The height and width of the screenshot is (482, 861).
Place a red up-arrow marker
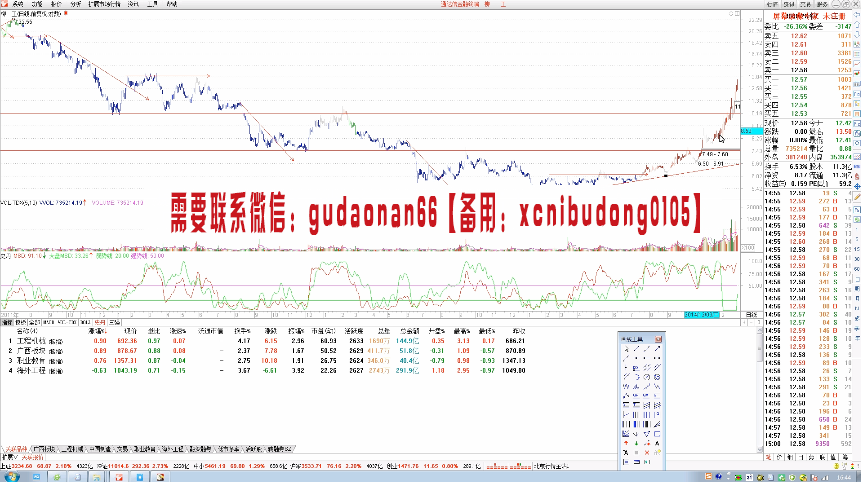[x=626, y=443]
